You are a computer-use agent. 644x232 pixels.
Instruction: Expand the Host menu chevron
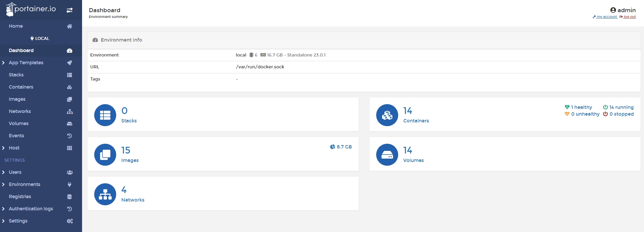[3, 148]
